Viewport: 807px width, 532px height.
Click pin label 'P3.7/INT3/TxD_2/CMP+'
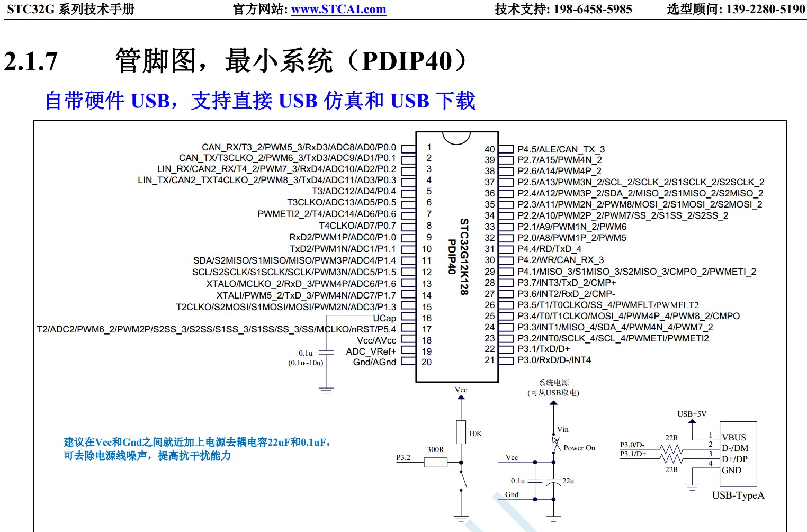[x=567, y=283]
